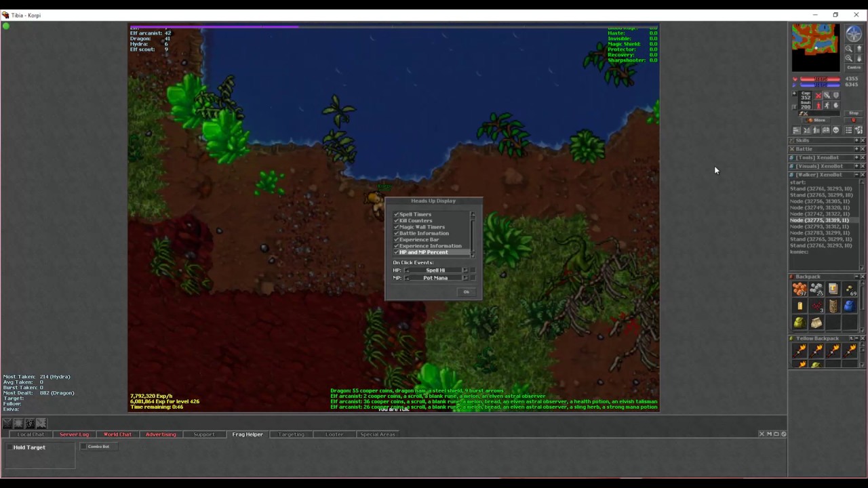Image resolution: width=868 pixels, height=488 pixels.
Task: Toggle the Spell Timers checkbox
Action: (x=397, y=214)
